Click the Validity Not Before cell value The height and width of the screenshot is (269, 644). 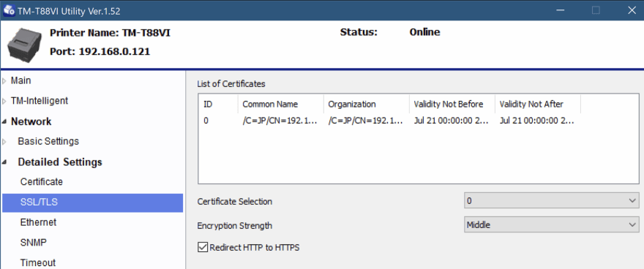(x=451, y=121)
